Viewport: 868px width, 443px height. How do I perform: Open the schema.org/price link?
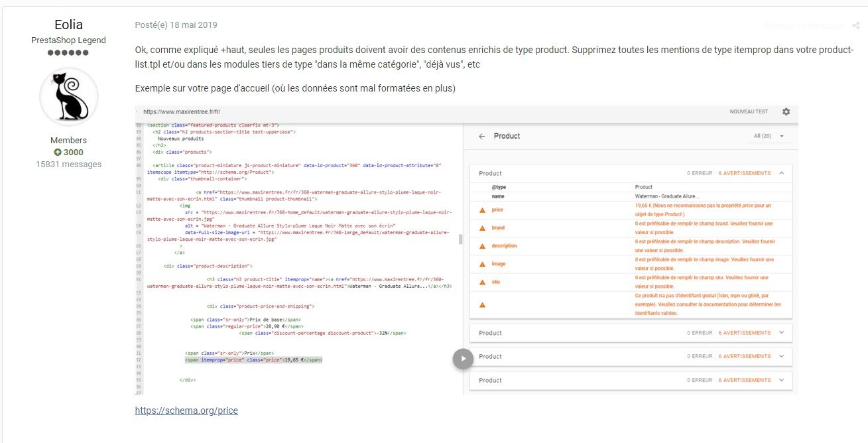click(x=186, y=411)
